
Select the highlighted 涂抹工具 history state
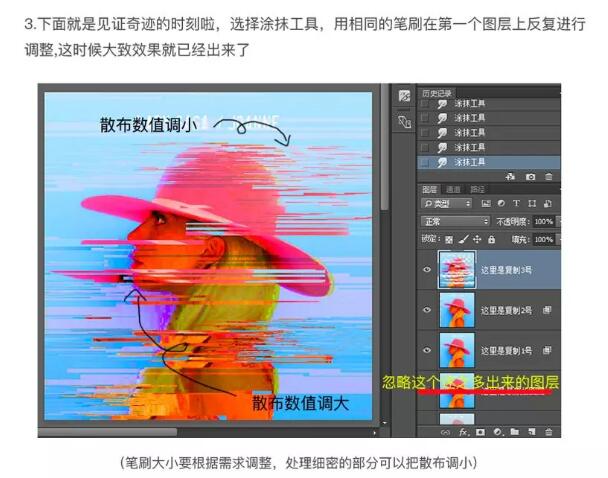click(x=489, y=162)
